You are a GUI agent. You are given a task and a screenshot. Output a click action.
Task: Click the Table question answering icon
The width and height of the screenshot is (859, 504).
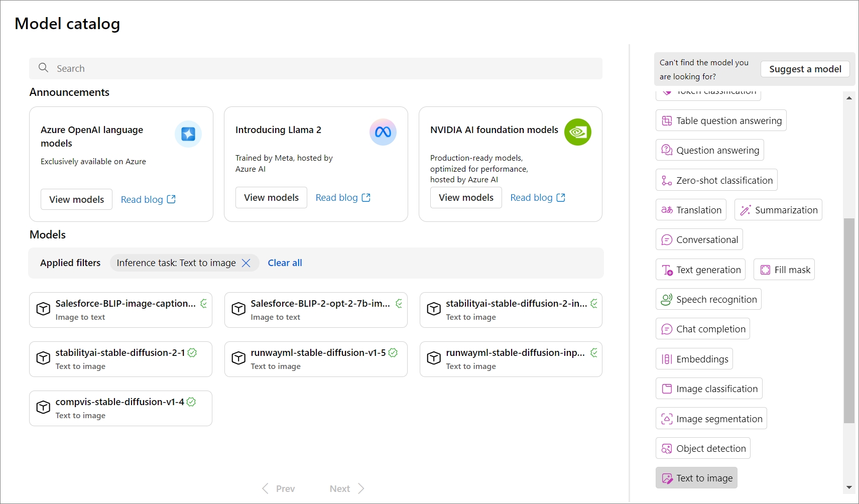click(667, 120)
